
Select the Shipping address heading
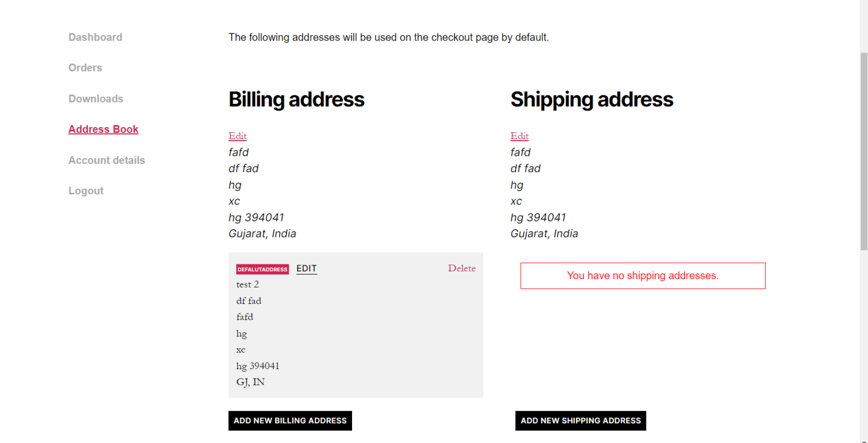592,99
